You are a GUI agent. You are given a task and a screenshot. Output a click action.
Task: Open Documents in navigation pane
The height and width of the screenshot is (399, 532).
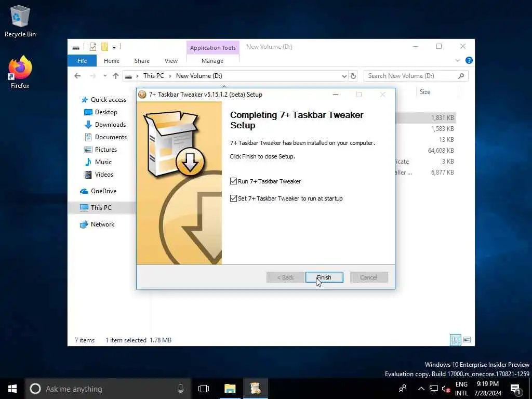(111, 137)
